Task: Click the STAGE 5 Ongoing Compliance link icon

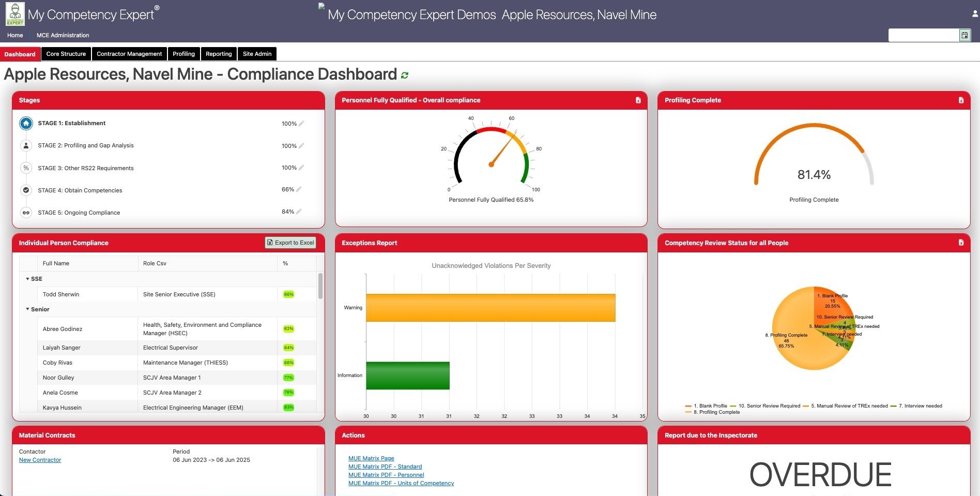Action: (26, 213)
